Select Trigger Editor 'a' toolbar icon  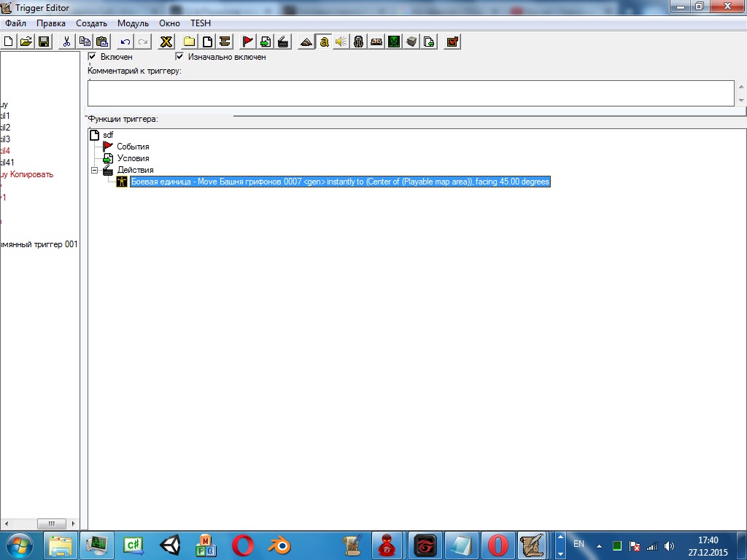pos(324,42)
